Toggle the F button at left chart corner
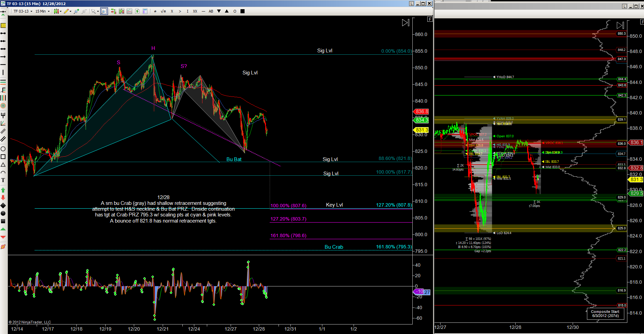This screenshot has width=644, height=334. coord(430,19)
